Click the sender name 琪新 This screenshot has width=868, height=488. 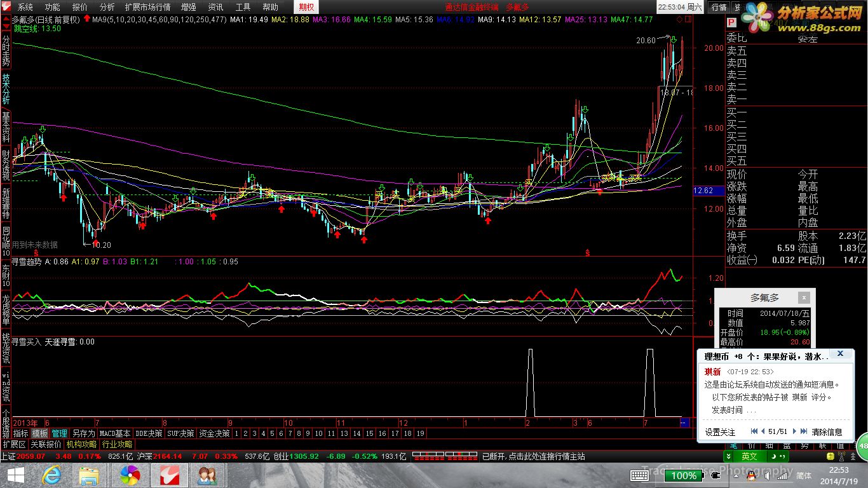(712, 372)
